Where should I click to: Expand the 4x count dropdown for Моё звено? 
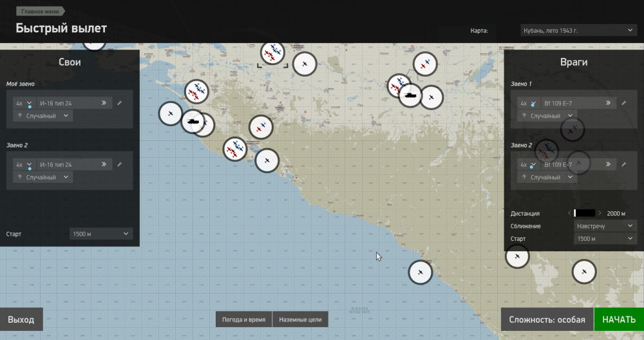click(x=24, y=103)
